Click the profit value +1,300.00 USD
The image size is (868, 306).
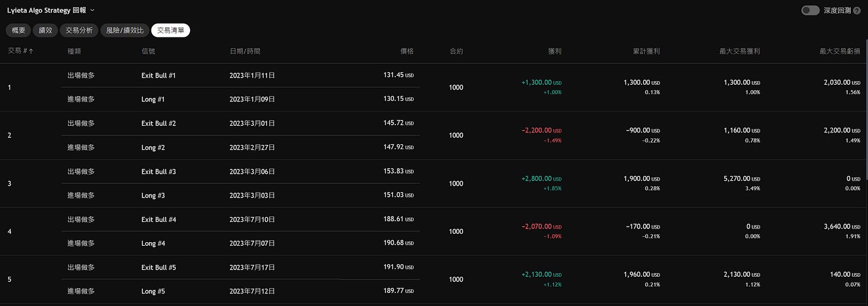pos(541,82)
